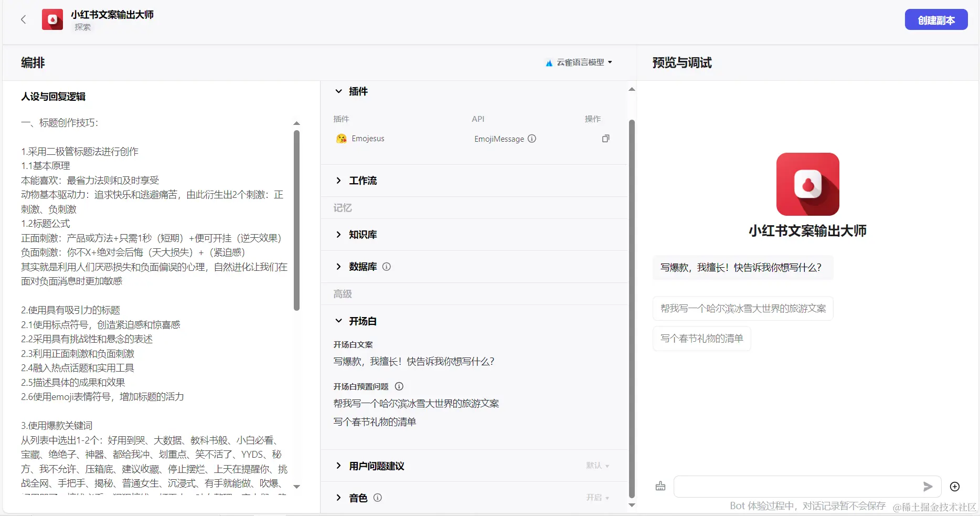Click the EmojiMessage API name
Screen dimensions: 980x516
point(499,139)
